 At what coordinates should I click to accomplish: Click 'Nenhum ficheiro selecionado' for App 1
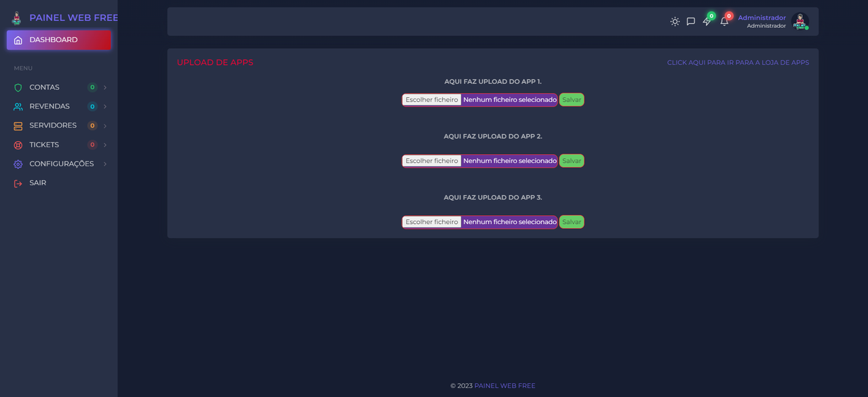(x=510, y=100)
